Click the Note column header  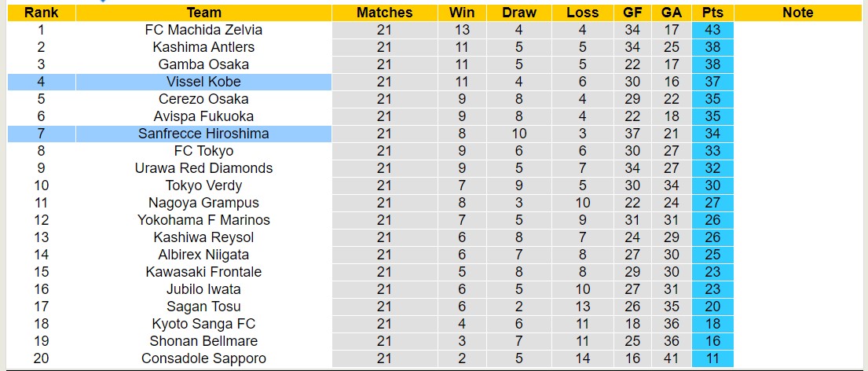(x=798, y=13)
